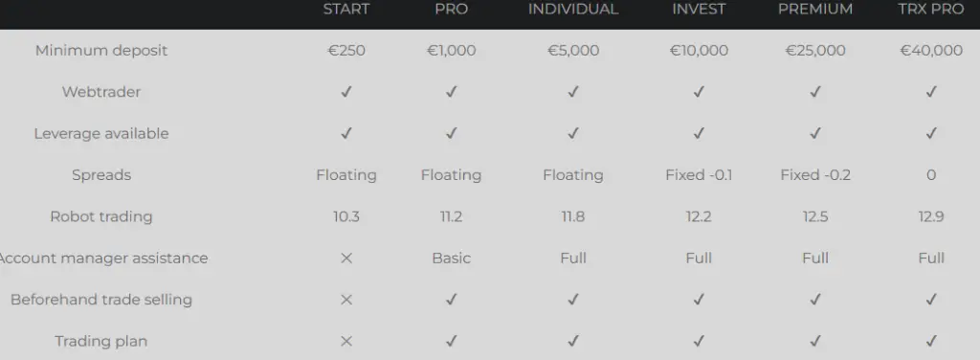Click the Basic account manager value under PRO
The width and height of the screenshot is (980, 360).
452,259
